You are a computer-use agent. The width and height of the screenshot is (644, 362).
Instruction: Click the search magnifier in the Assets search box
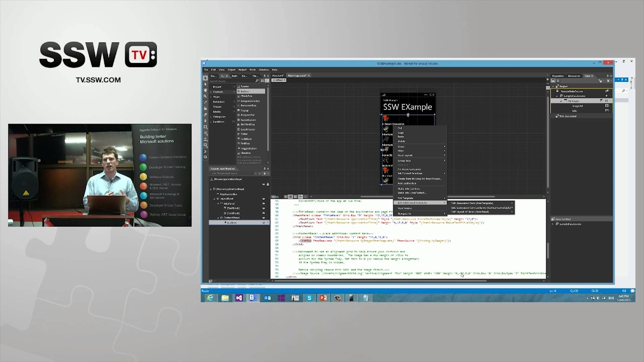257,80
